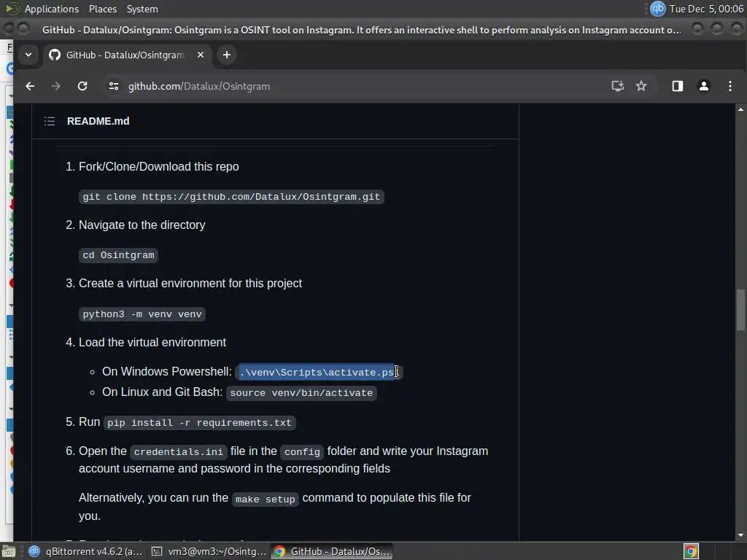Viewport: 747px width, 560px height.
Task: Click the Chrome icon in bottom panel tray
Action: (692, 551)
